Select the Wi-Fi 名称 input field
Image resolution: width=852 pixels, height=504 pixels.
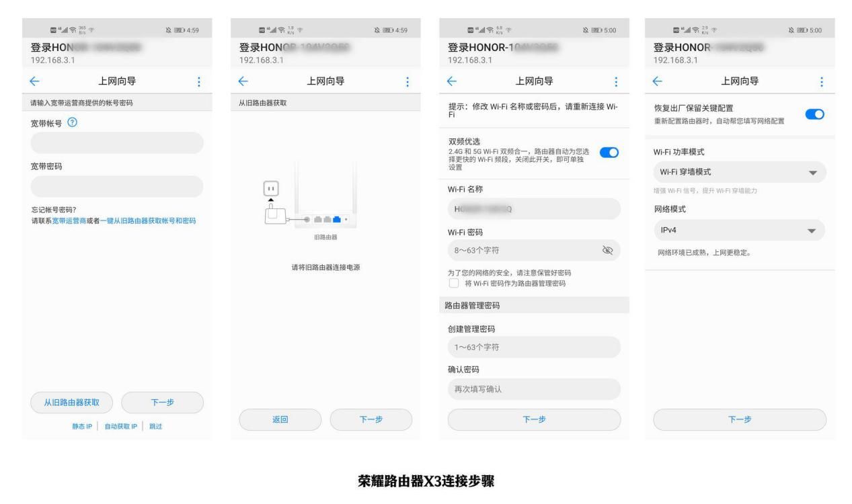point(534,209)
